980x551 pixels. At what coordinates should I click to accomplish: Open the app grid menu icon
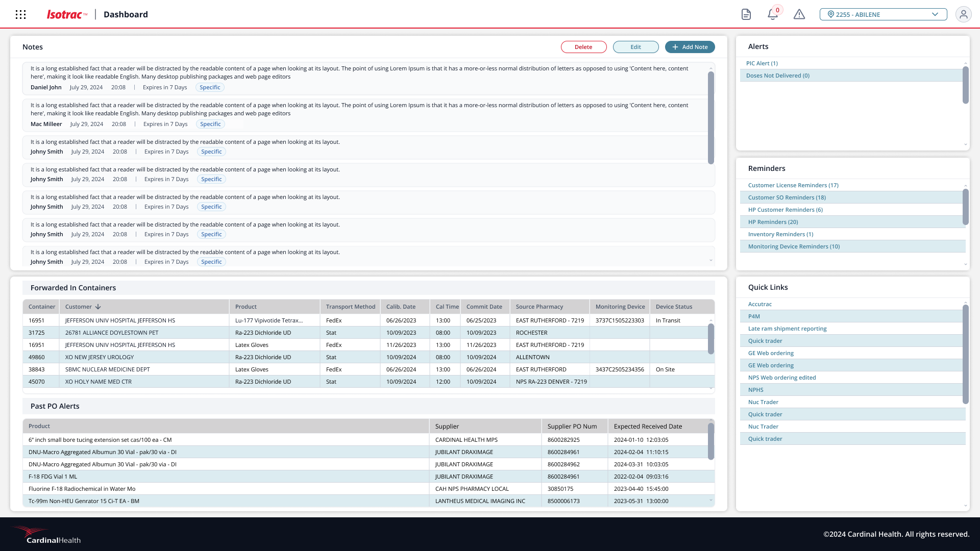(x=20, y=15)
